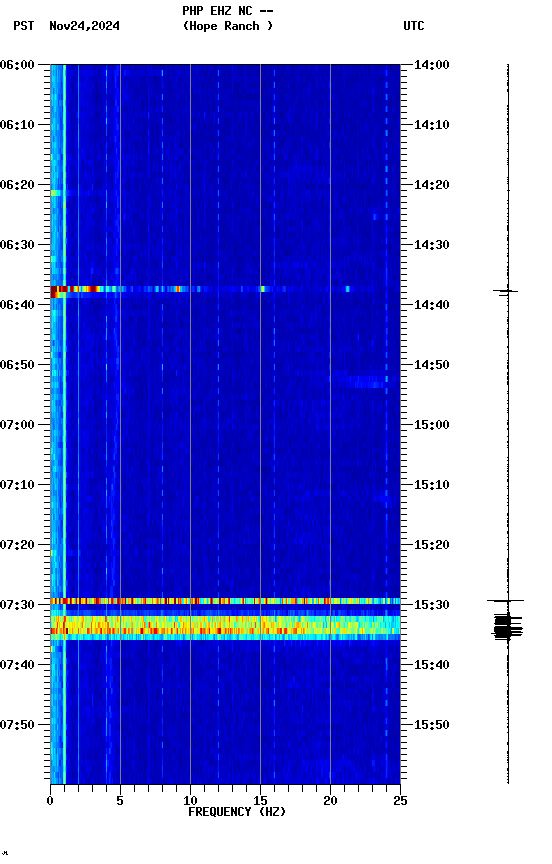Click the seismogram spike near 14:38 UTC
This screenshot has width=552, height=864.
(x=506, y=292)
